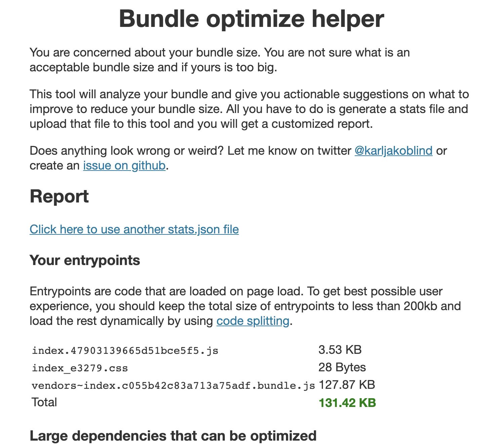Click the paragraph starting 'You are concerned'

[x=219, y=60]
